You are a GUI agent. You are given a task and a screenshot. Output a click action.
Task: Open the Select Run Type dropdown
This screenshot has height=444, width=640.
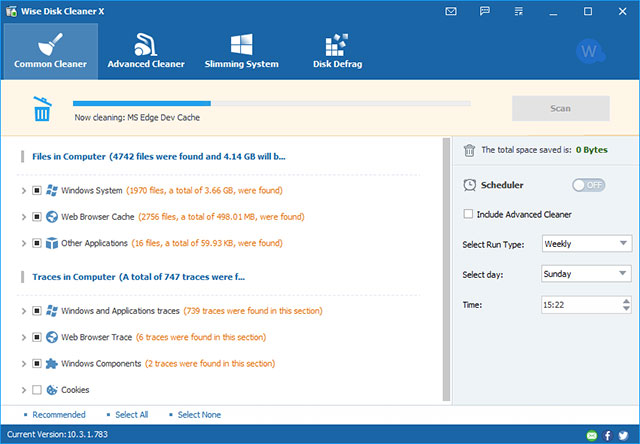click(585, 243)
